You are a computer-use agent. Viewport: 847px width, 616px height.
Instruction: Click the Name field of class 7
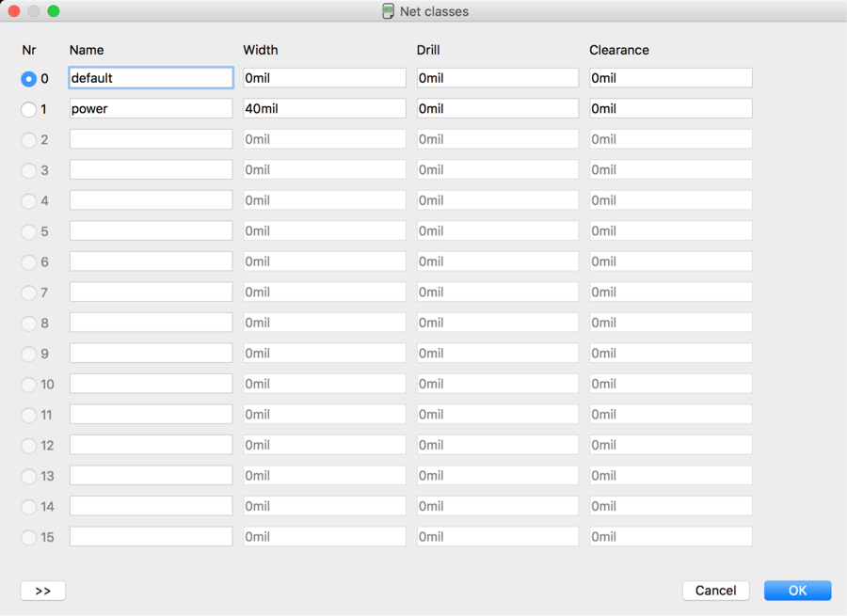click(152, 292)
